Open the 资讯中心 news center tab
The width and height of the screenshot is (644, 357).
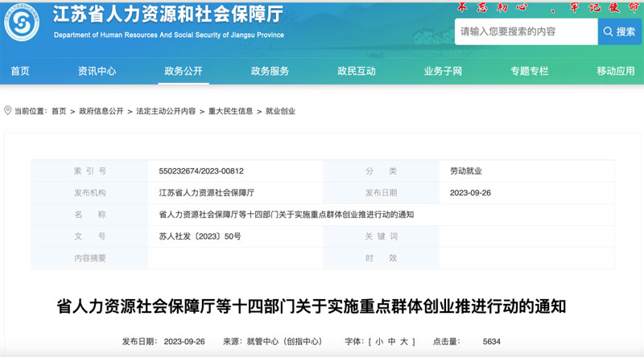(x=97, y=71)
